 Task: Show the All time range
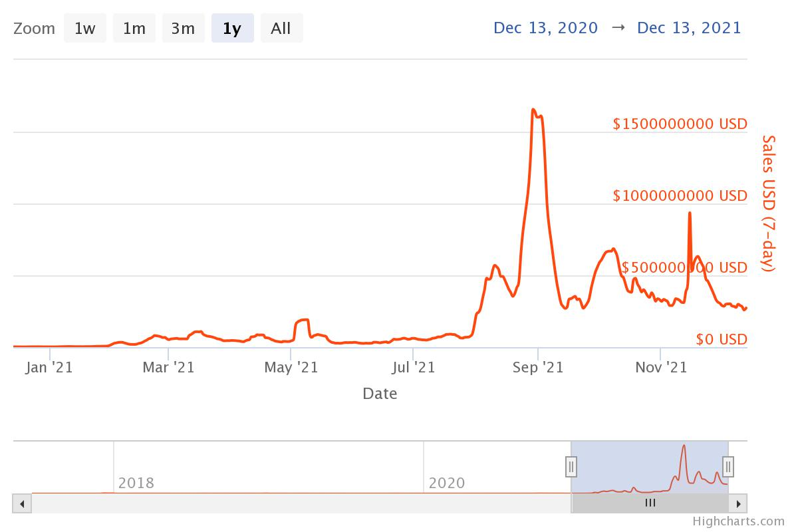(x=281, y=29)
